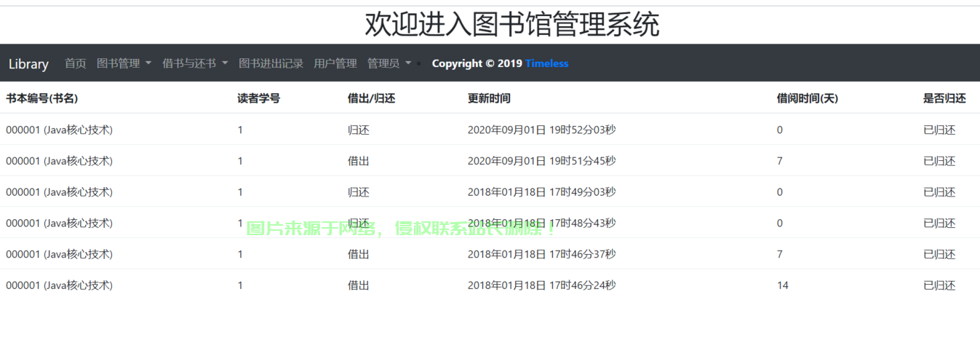Click the book name in the 17时49分03秒 row

click(x=59, y=192)
